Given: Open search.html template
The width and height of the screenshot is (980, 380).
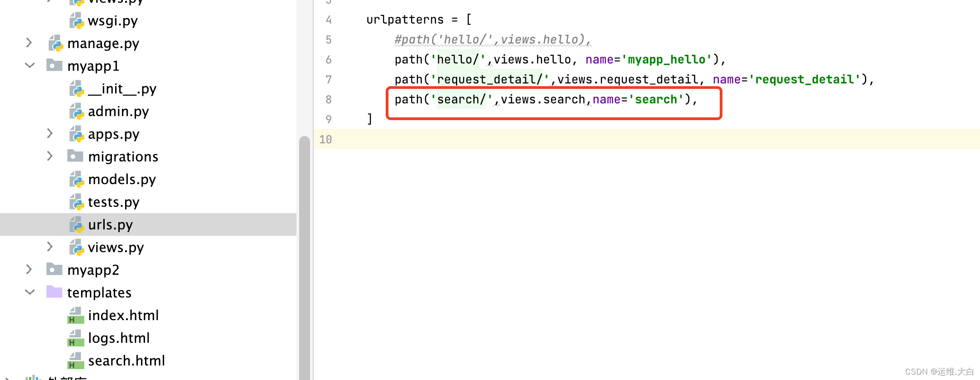Looking at the screenshot, I should pos(126,361).
